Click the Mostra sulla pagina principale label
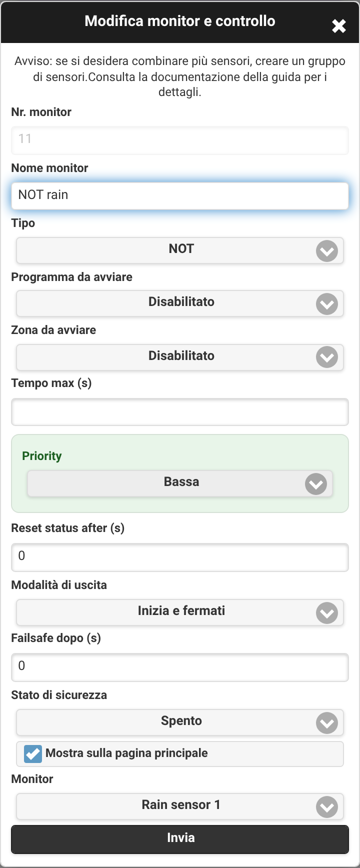 click(x=126, y=753)
